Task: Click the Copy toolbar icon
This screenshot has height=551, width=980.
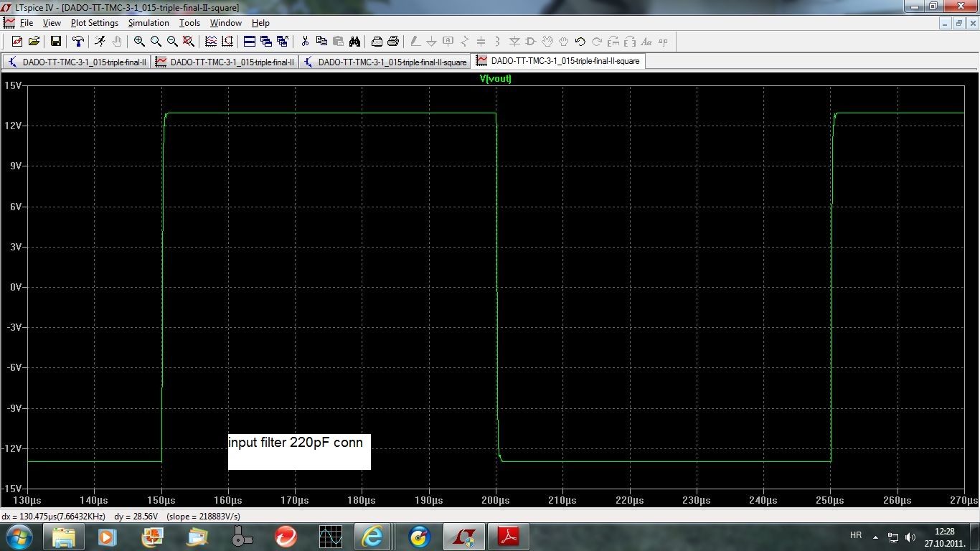Action: [321, 42]
